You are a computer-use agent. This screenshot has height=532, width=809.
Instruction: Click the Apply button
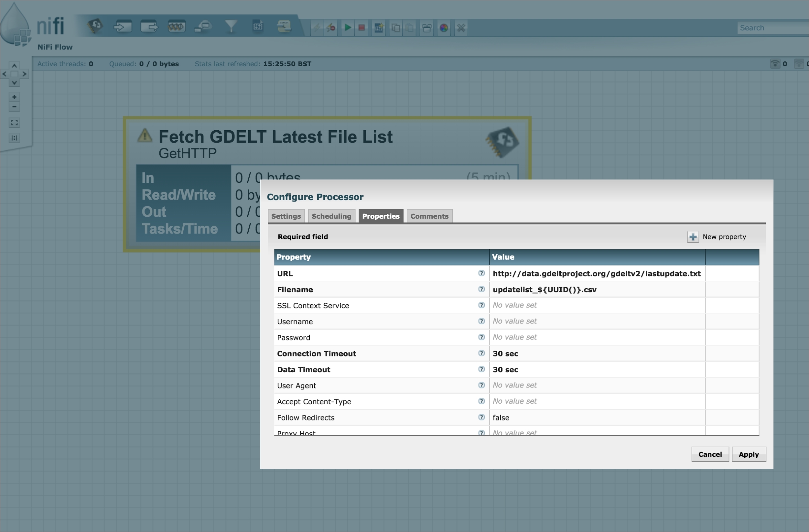[749, 454]
